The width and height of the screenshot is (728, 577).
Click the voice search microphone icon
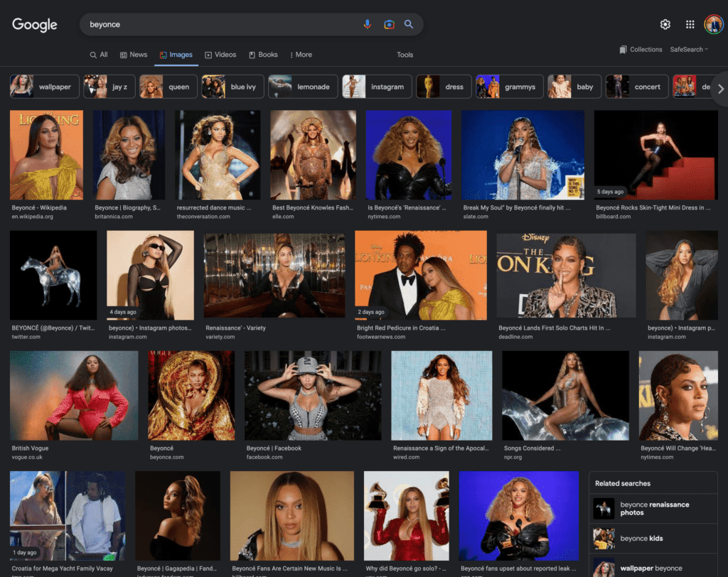[368, 24]
